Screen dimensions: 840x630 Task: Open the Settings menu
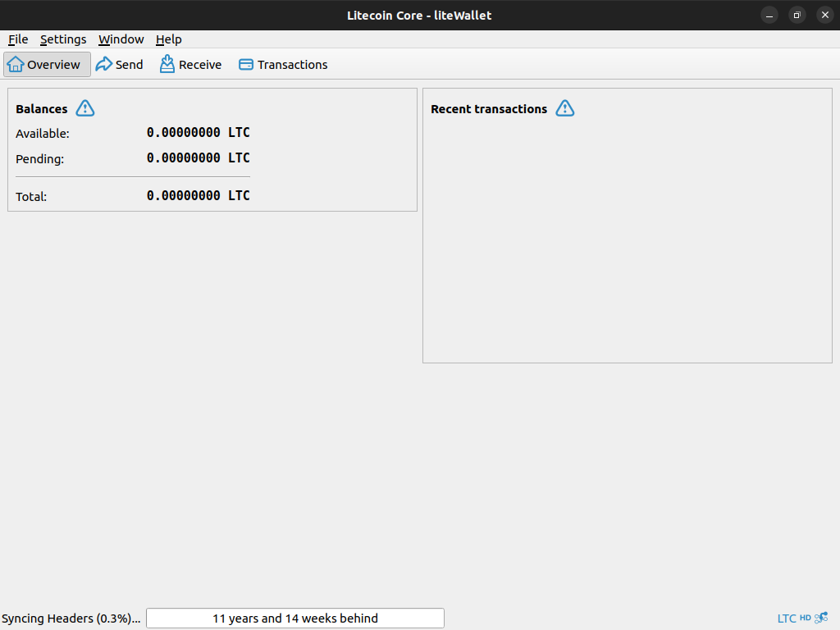[63, 39]
